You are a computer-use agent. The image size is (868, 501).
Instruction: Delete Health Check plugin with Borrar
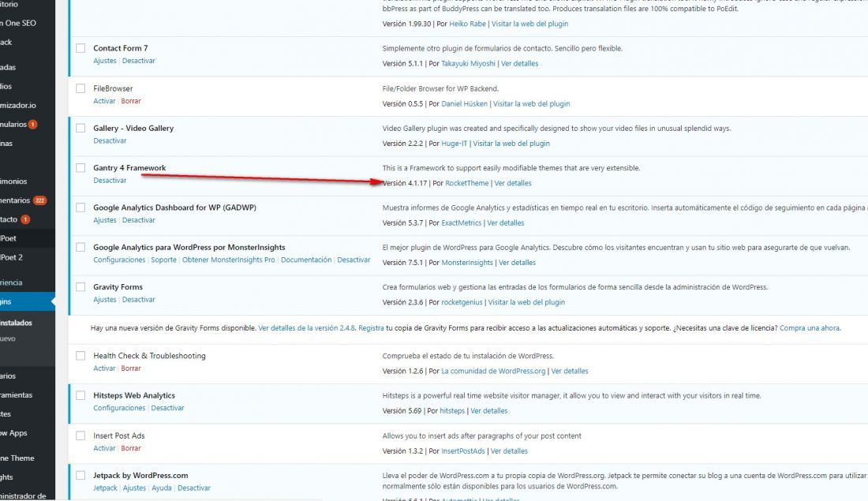131,368
